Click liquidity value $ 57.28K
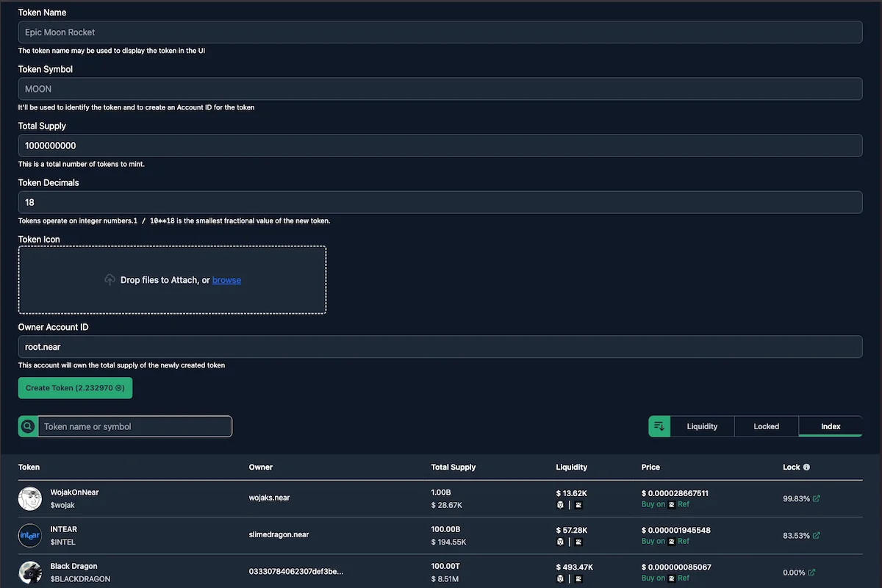This screenshot has width=882, height=588. point(572,530)
